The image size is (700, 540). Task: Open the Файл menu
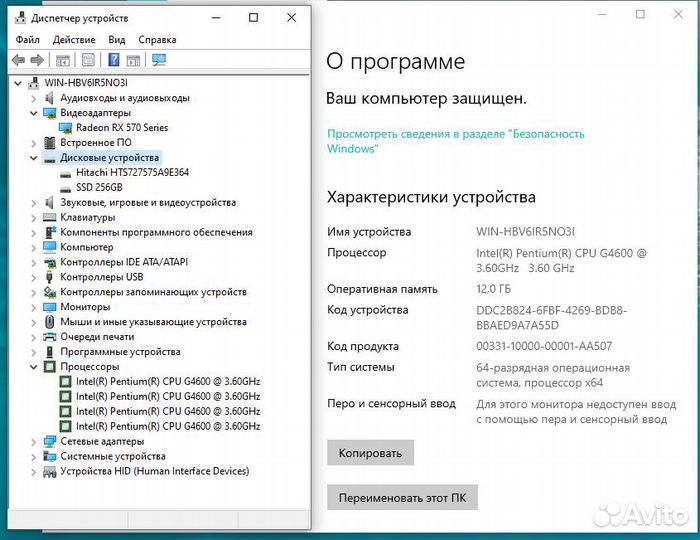(28, 40)
